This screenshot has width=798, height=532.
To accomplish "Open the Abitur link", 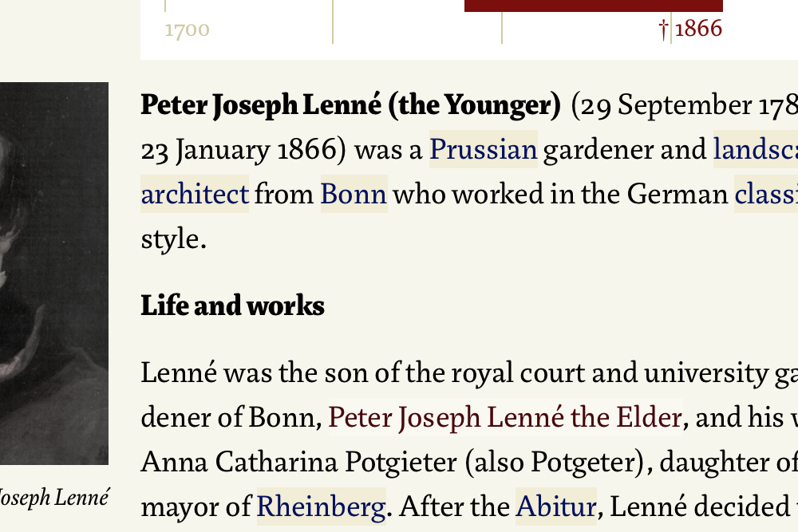I will click(555, 506).
